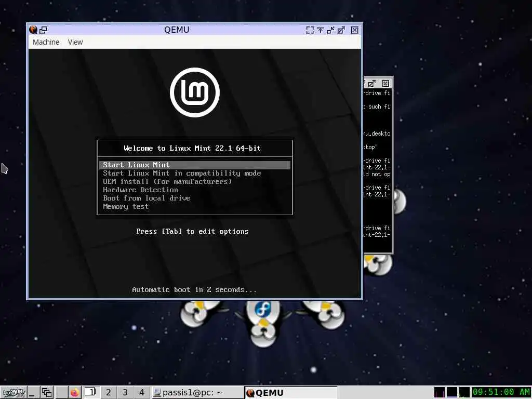532x399 pixels.
Task: Activate QEMU task in taskbar
Action: click(x=291, y=393)
